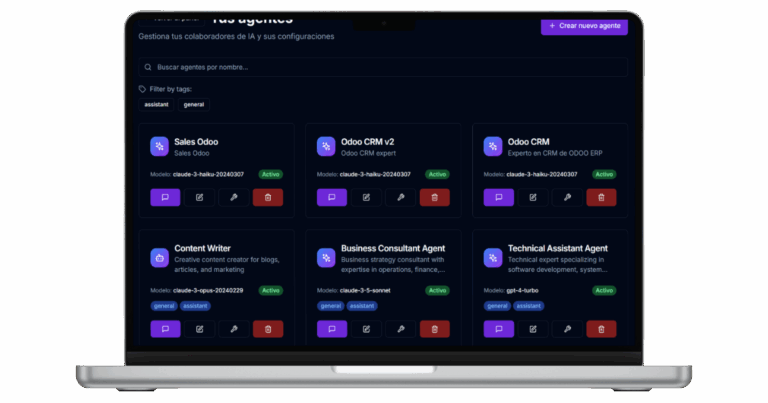Start chat with Odoo CRM expert agent
The height and width of the screenshot is (403, 768).
[x=498, y=197]
